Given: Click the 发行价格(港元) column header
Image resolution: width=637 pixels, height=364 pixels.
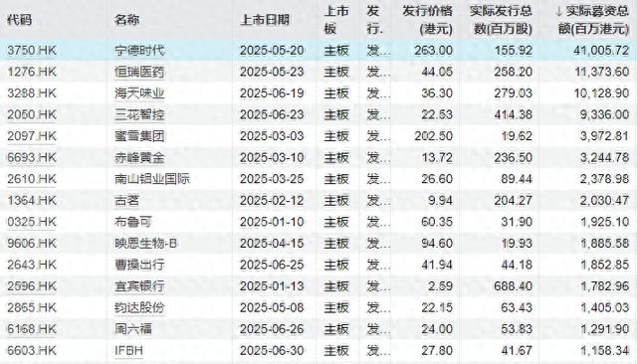Looking at the screenshot, I should tap(427, 20).
